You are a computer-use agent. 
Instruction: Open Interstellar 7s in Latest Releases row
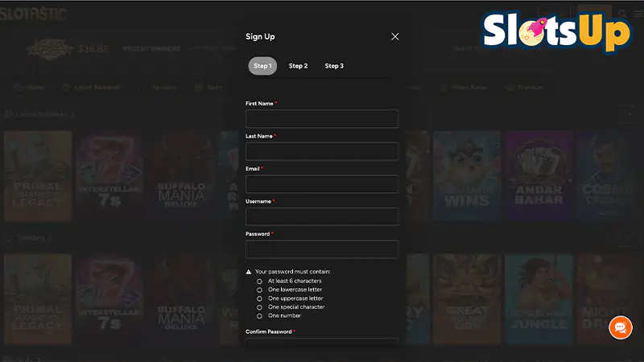coord(109,176)
